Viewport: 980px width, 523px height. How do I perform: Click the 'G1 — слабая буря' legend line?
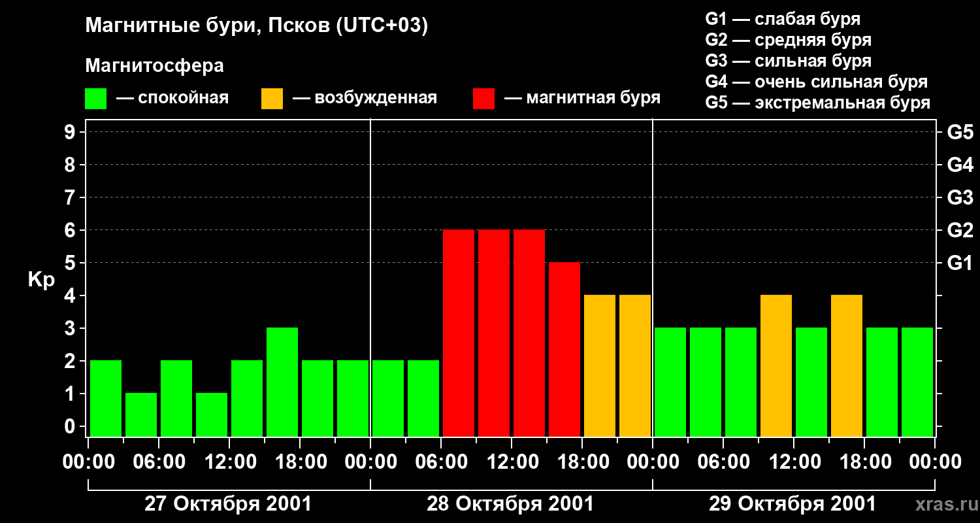pyautogui.click(x=783, y=19)
